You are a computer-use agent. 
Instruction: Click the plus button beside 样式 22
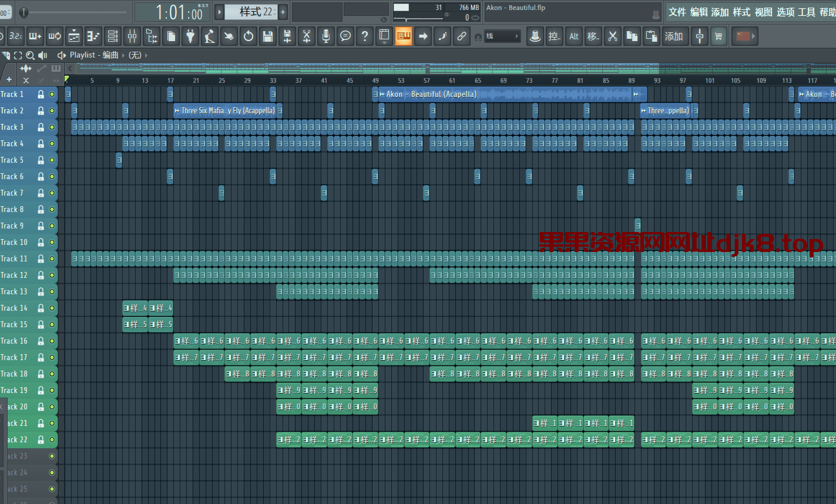point(283,12)
